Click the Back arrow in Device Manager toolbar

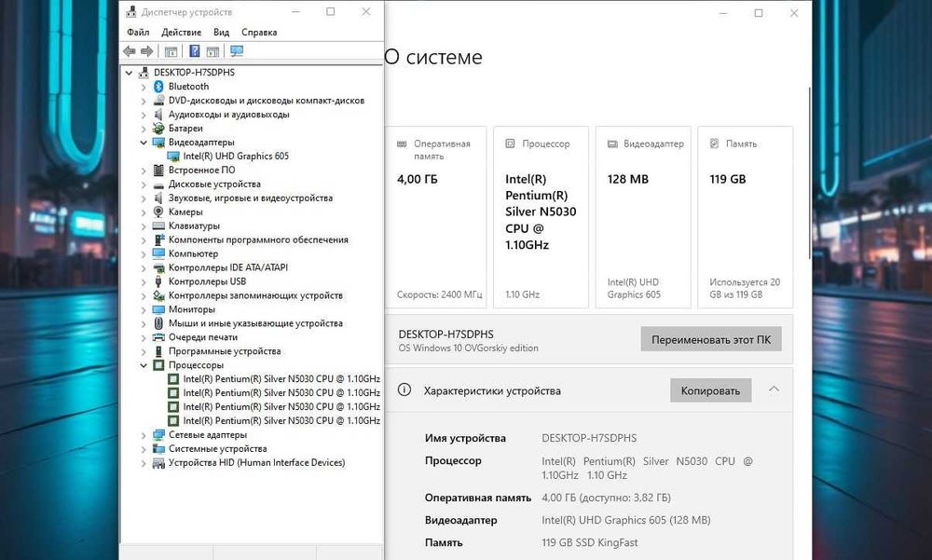click(129, 52)
